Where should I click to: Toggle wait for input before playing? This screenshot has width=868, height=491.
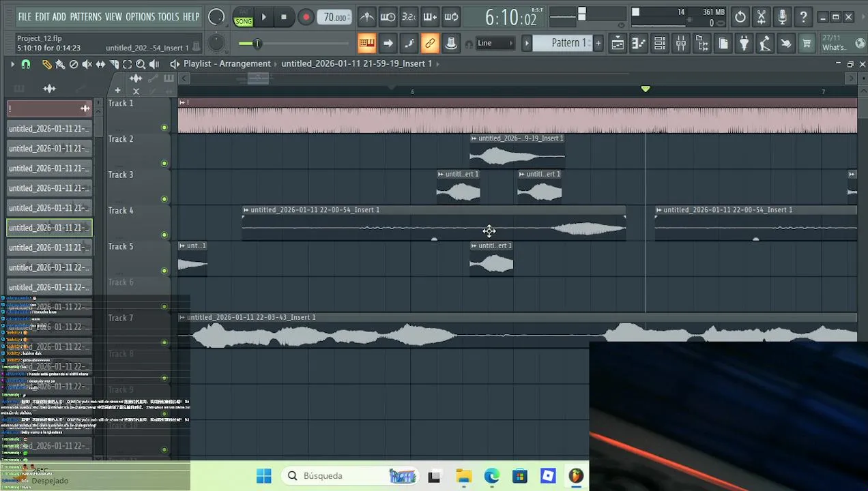tap(388, 17)
